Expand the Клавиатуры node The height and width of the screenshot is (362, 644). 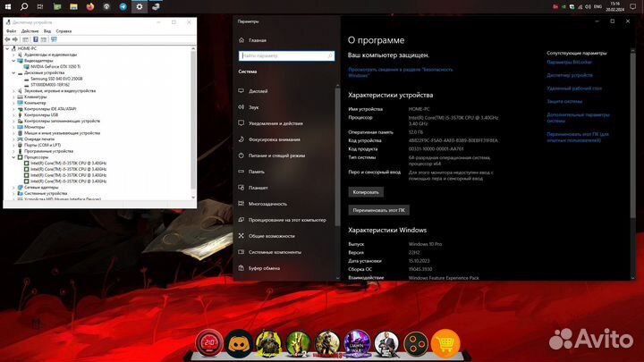pos(13,97)
